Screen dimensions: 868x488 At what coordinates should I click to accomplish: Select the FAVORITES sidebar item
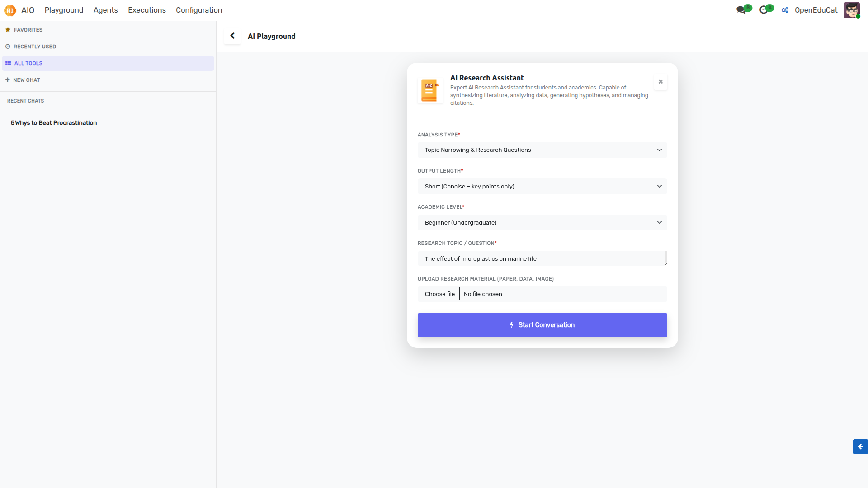108,30
